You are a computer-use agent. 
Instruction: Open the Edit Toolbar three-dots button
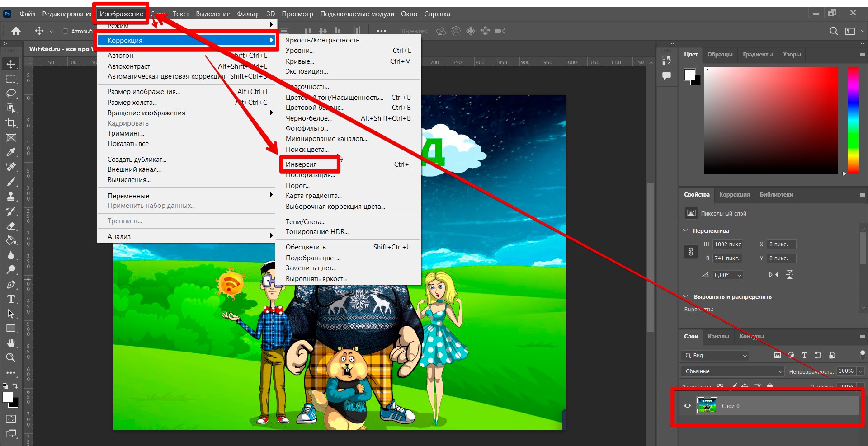(x=11, y=373)
